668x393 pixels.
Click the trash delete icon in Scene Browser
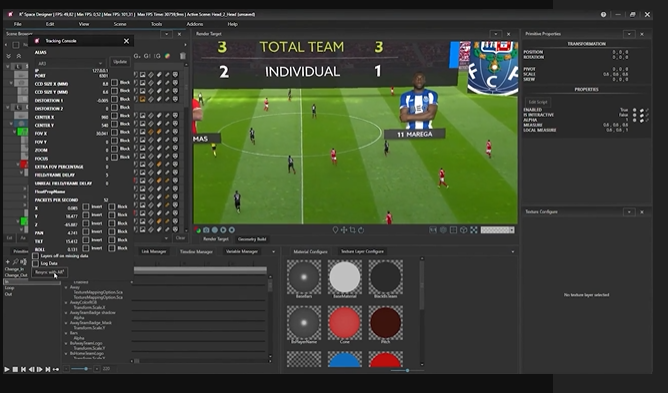point(183,56)
